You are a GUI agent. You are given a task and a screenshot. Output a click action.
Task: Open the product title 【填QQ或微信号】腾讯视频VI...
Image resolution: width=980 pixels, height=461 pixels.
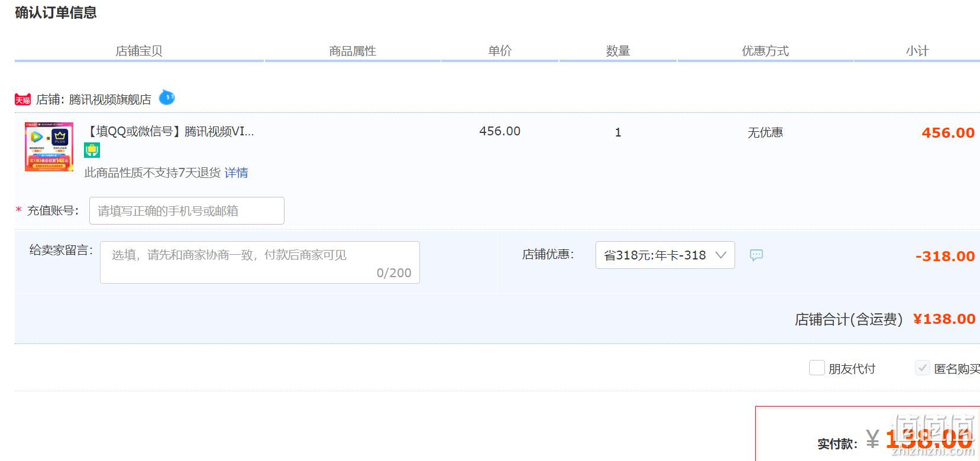pos(169,131)
